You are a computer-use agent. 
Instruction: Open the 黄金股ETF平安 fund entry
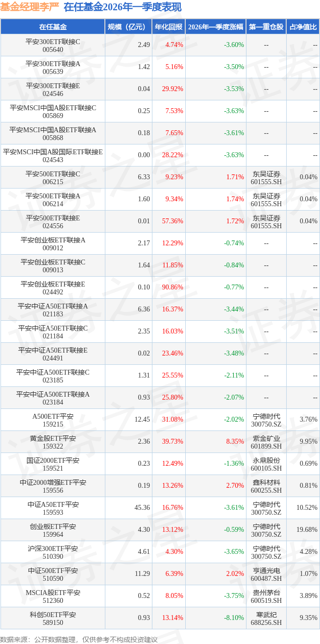click(53, 438)
